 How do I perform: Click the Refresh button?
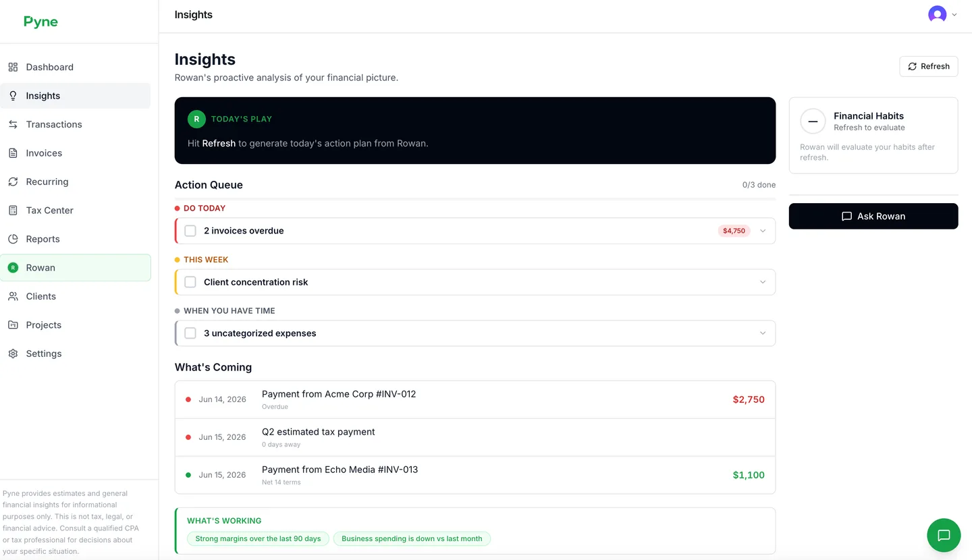(x=929, y=66)
